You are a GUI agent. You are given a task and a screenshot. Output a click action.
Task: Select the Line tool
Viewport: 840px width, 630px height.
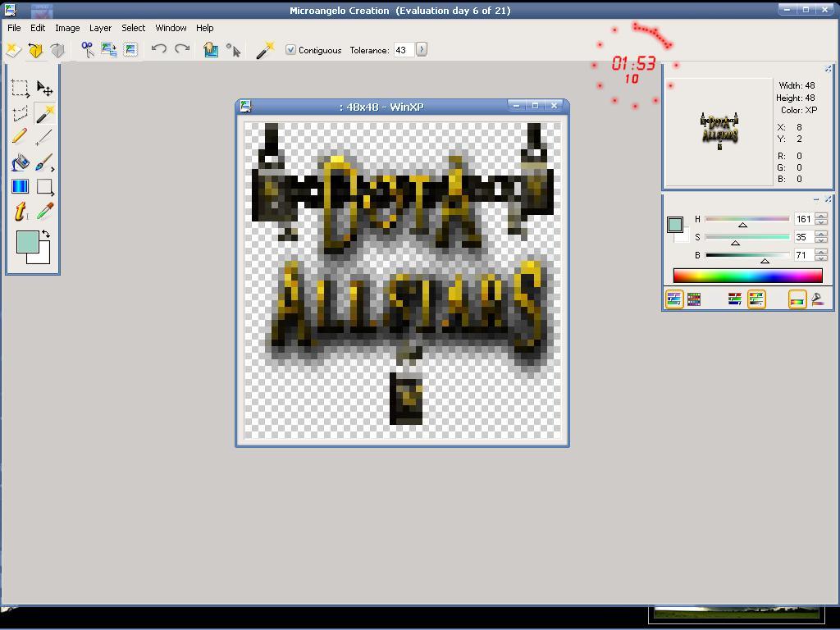(x=44, y=137)
